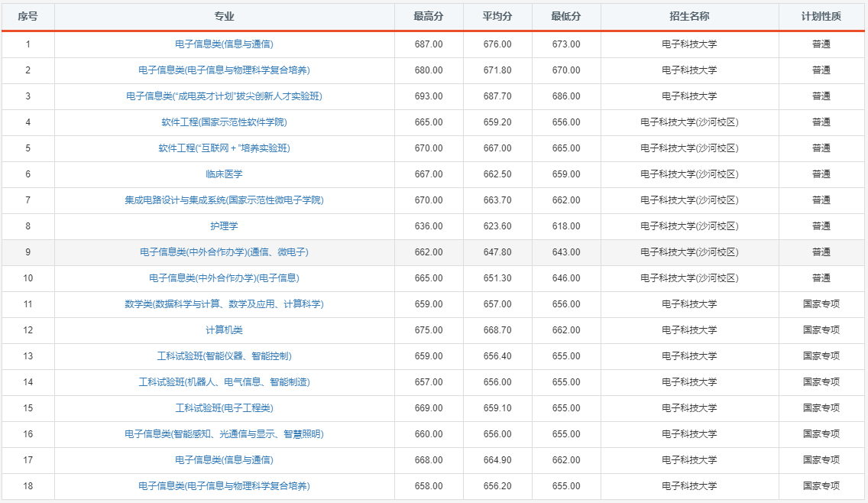Viewport: 868px width, 503px height.
Task: Click the 平均分 column header
Action: [x=497, y=17]
